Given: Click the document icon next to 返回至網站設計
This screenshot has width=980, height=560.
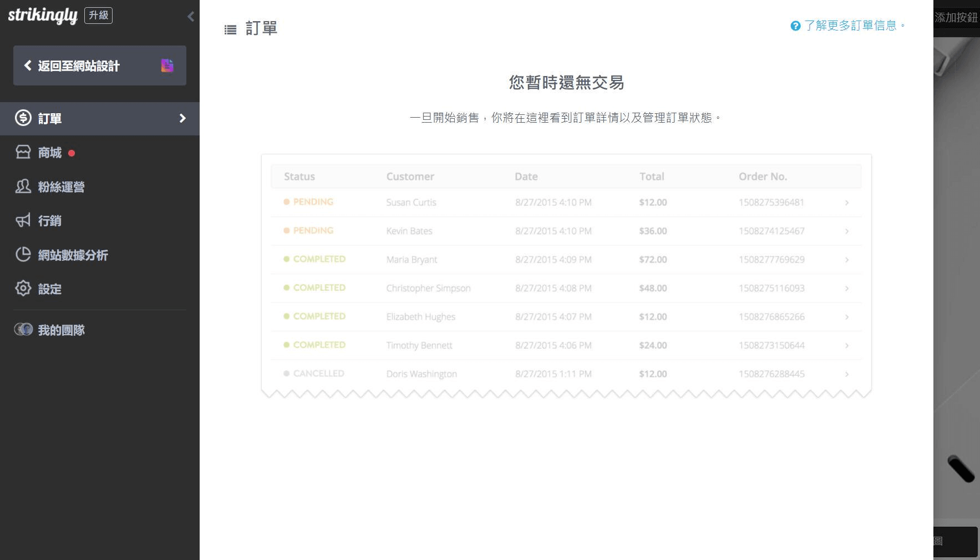Looking at the screenshot, I should click(x=167, y=65).
